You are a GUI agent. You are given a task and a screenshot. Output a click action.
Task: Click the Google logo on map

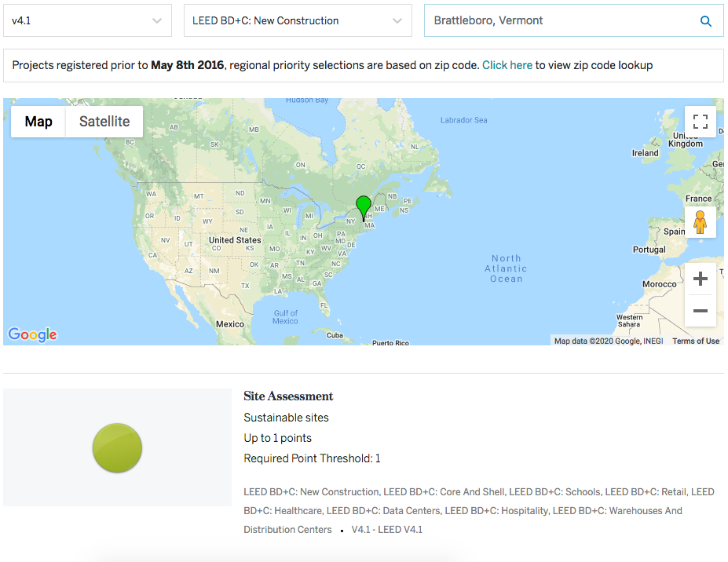click(32, 334)
